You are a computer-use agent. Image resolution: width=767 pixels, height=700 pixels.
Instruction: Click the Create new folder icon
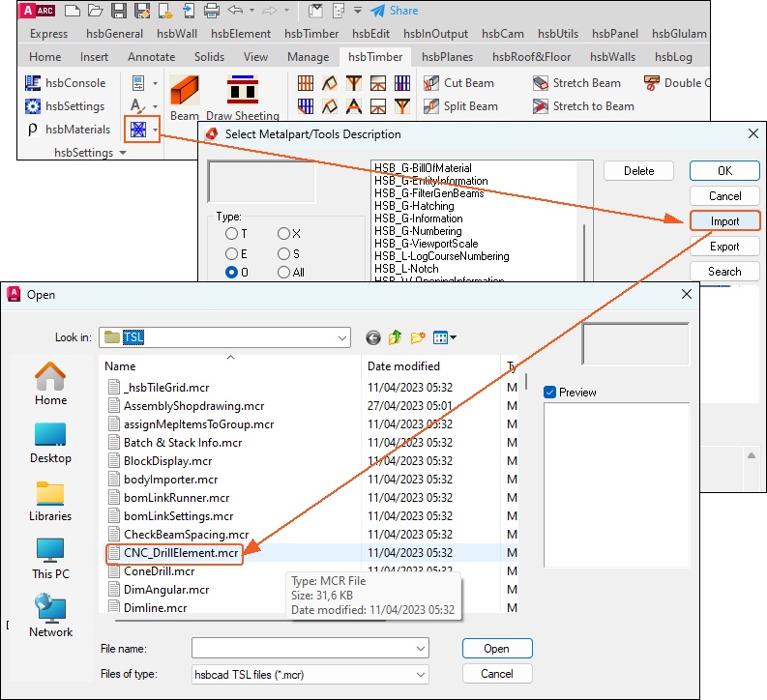point(418,337)
